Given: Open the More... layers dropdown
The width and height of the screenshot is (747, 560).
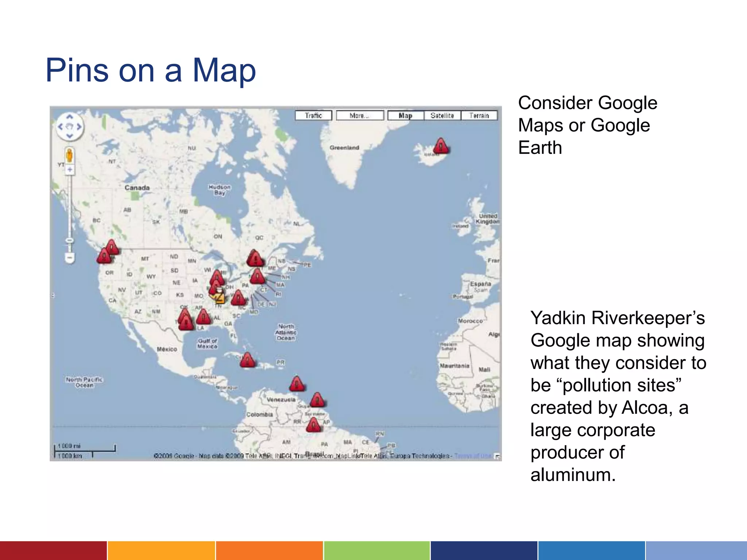Looking at the screenshot, I should (x=360, y=116).
